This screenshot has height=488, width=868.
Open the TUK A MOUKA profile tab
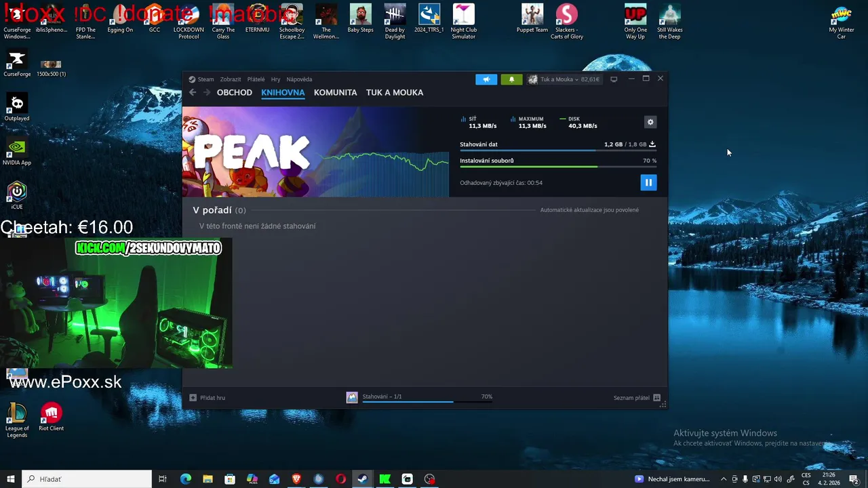pos(395,92)
